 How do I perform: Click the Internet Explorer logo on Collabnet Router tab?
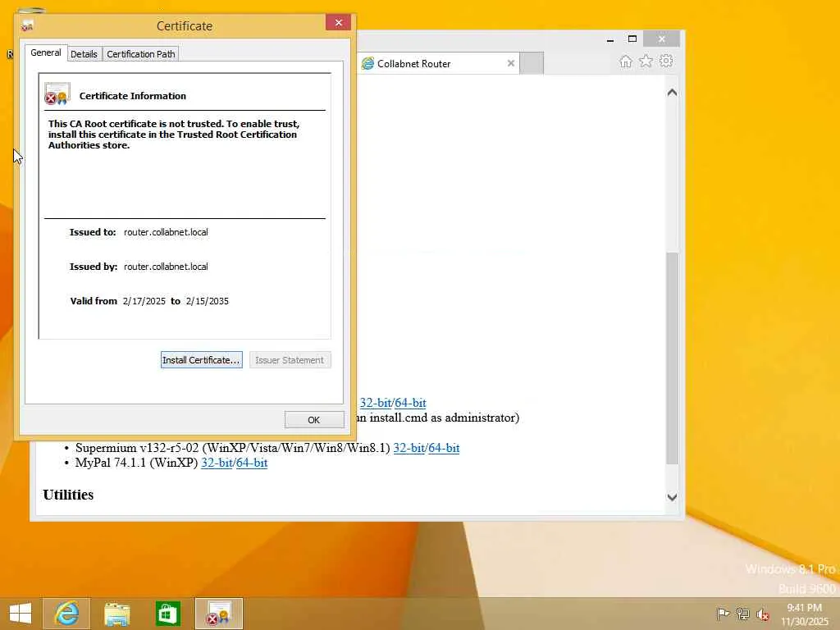367,64
